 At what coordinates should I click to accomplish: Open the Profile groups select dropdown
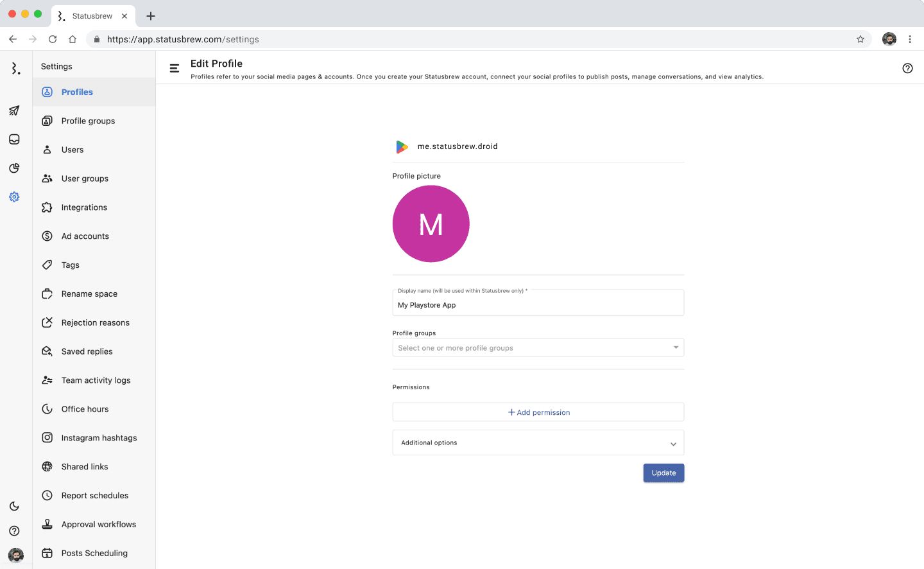538,347
